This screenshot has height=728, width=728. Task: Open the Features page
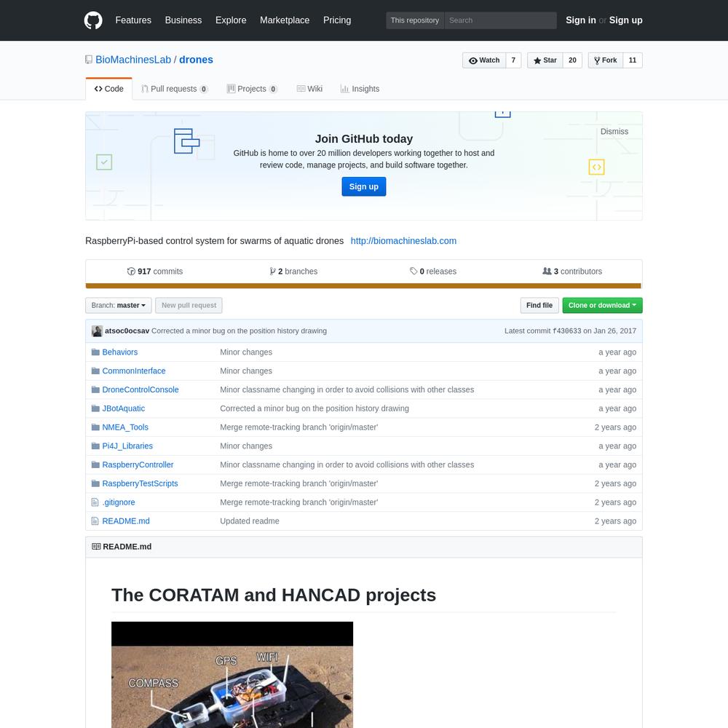click(x=133, y=20)
